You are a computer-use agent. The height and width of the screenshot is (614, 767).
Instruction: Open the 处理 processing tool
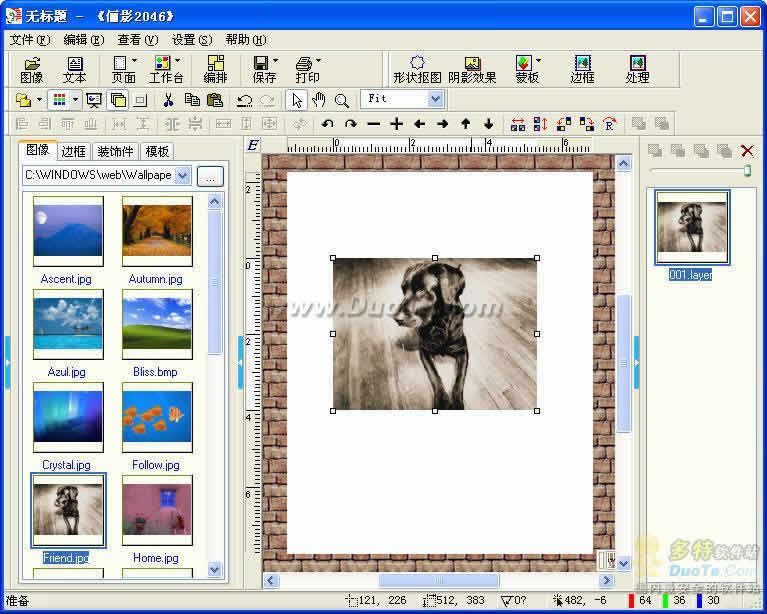pyautogui.click(x=637, y=69)
